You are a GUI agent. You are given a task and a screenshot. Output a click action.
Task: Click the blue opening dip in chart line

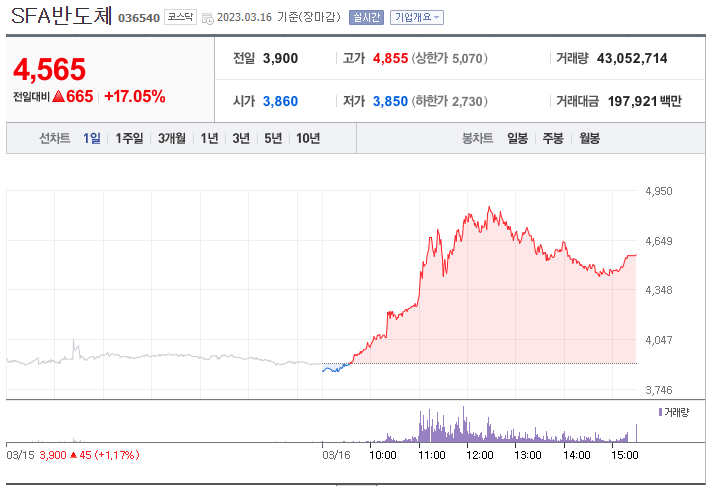335,370
